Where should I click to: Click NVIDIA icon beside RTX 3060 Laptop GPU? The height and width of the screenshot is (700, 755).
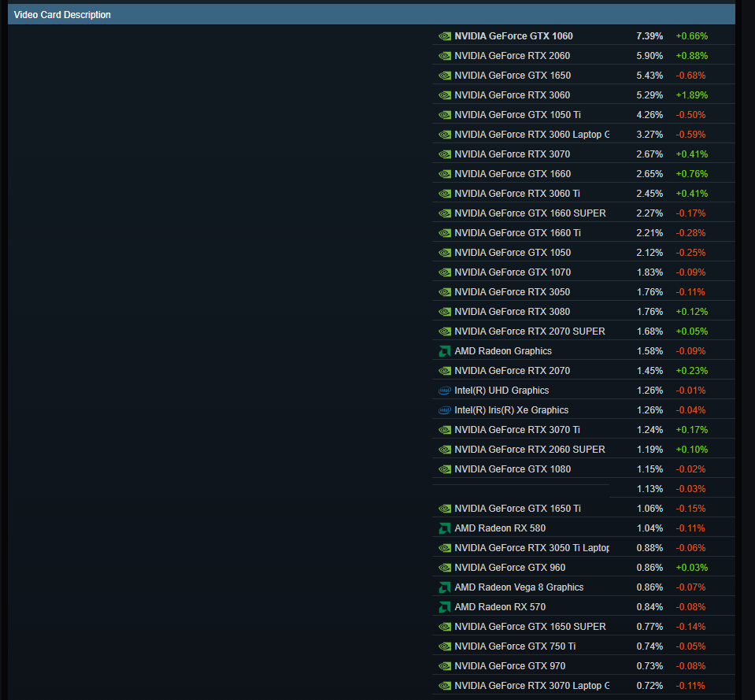445,135
